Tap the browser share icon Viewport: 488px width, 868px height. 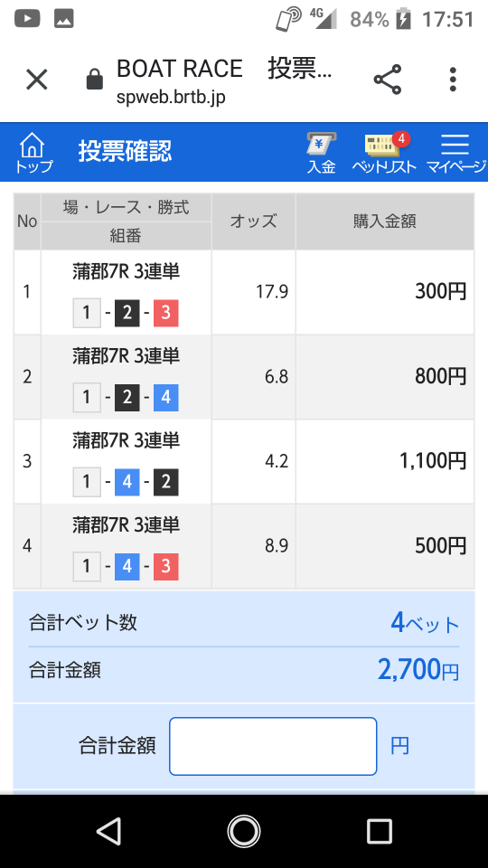pos(388,80)
